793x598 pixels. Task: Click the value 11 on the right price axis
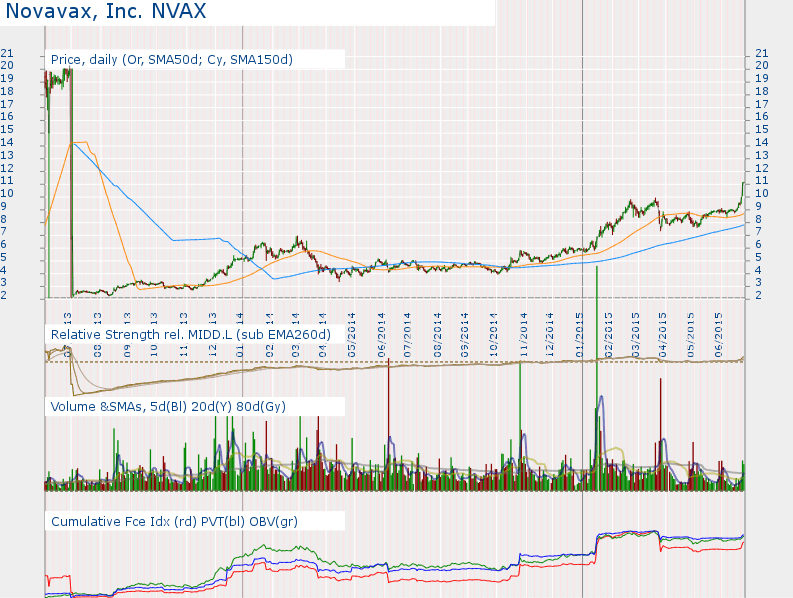pos(762,181)
